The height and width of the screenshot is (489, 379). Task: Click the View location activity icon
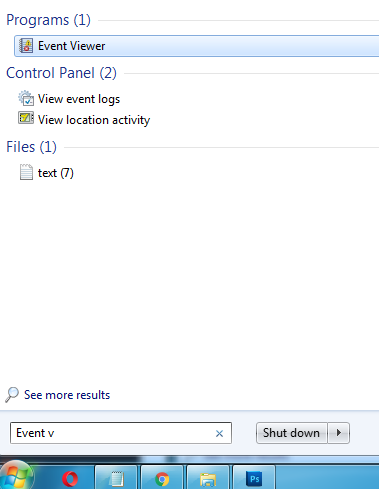coord(26,118)
